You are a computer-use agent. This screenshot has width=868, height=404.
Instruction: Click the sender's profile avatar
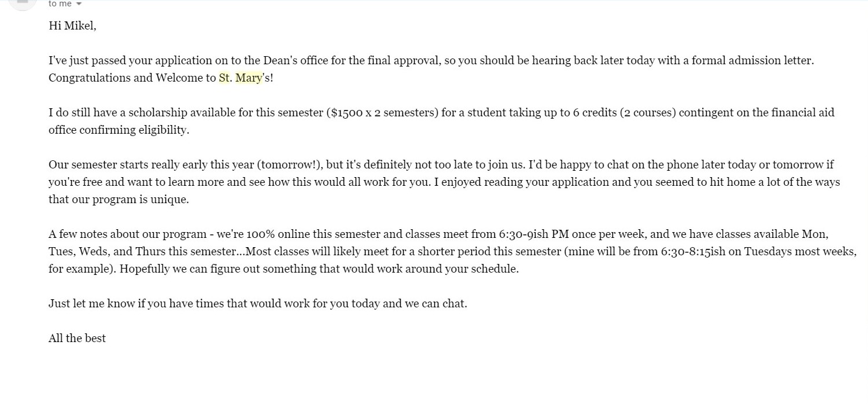point(22,3)
